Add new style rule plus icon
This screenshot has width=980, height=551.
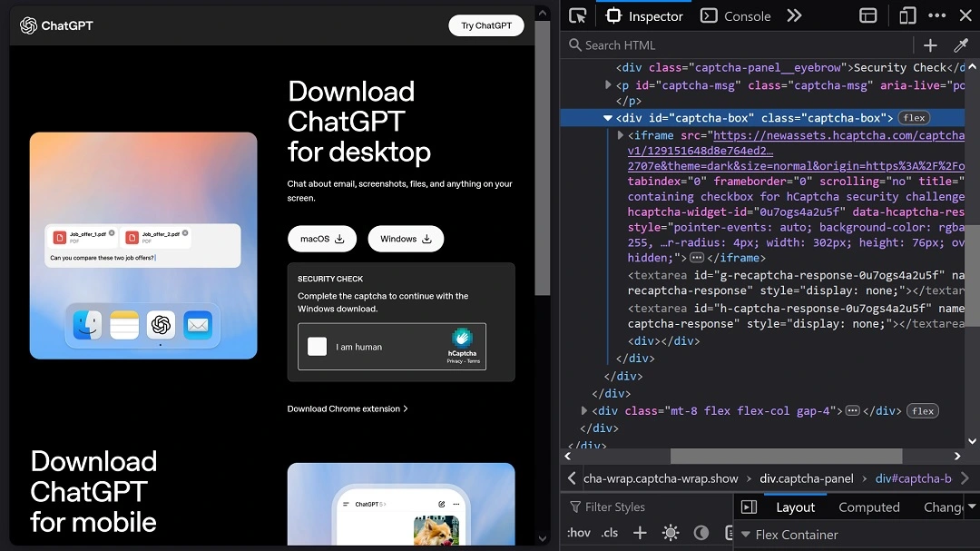click(x=640, y=533)
